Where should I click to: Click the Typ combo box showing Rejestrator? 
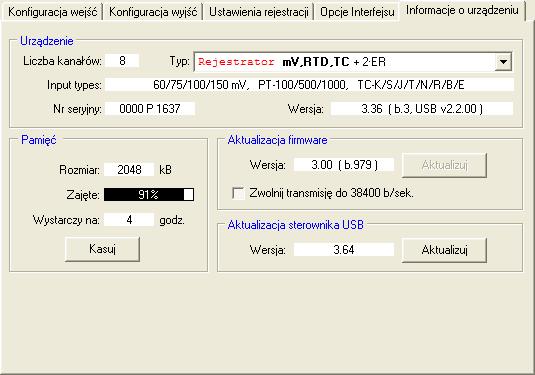click(353, 62)
